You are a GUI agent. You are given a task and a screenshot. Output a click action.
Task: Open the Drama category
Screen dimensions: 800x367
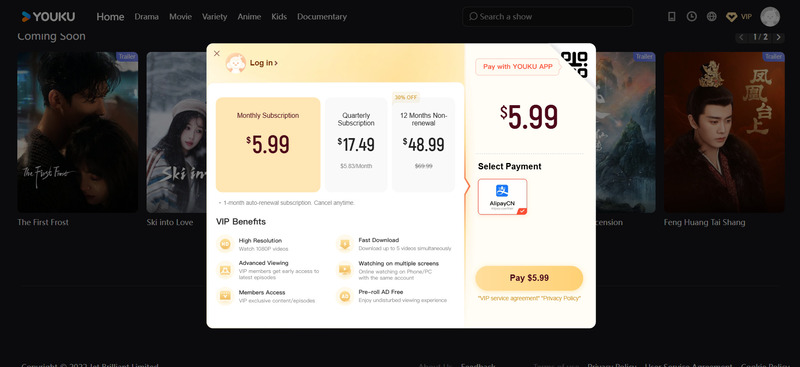[146, 17]
